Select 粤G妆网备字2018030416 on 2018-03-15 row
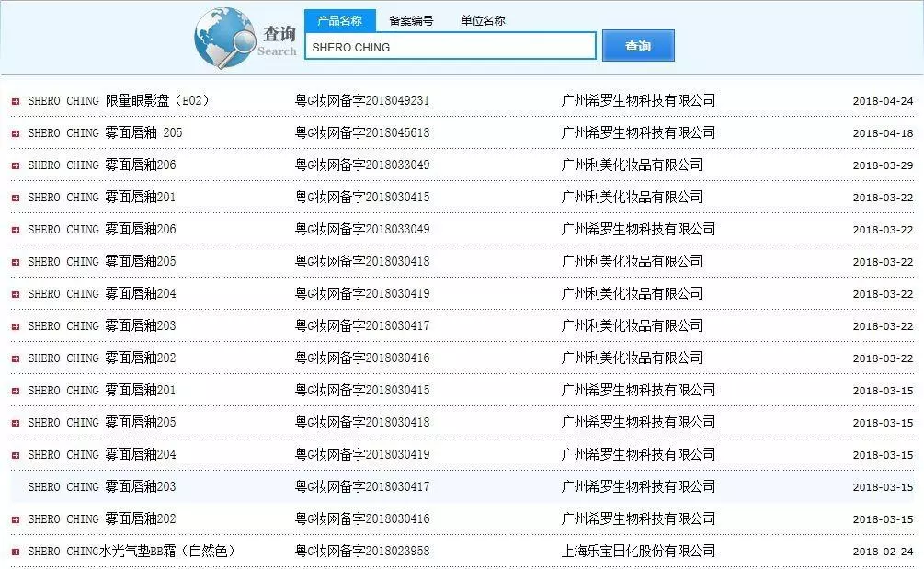The image size is (924, 569). [362, 519]
